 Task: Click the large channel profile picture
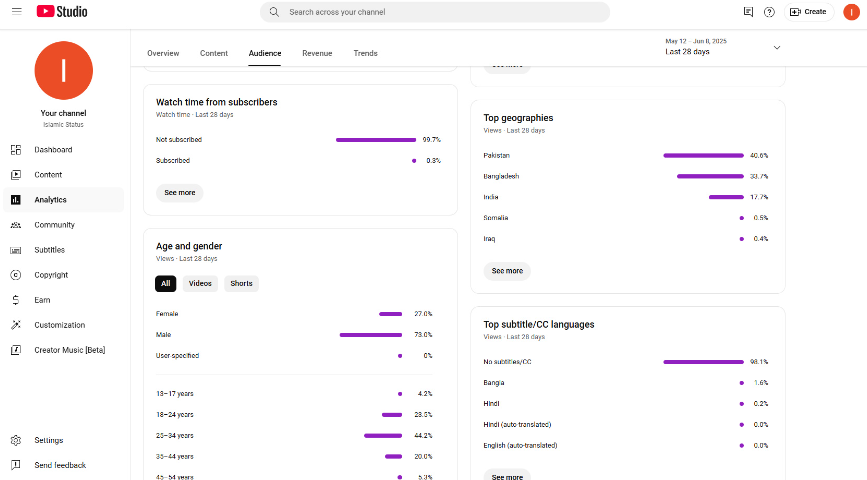(64, 70)
